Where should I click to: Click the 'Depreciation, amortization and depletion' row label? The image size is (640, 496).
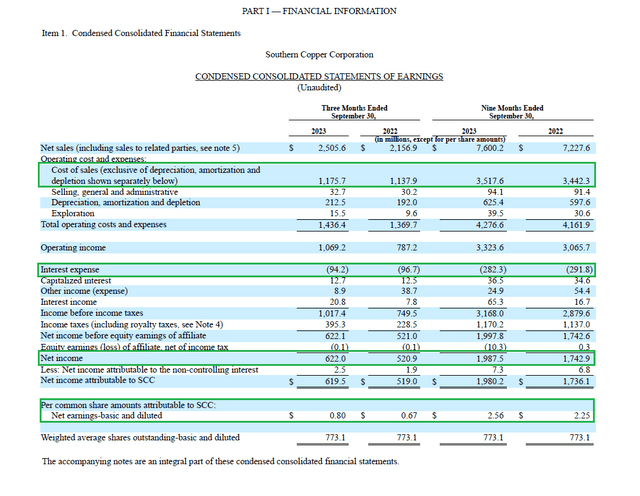[126, 202]
